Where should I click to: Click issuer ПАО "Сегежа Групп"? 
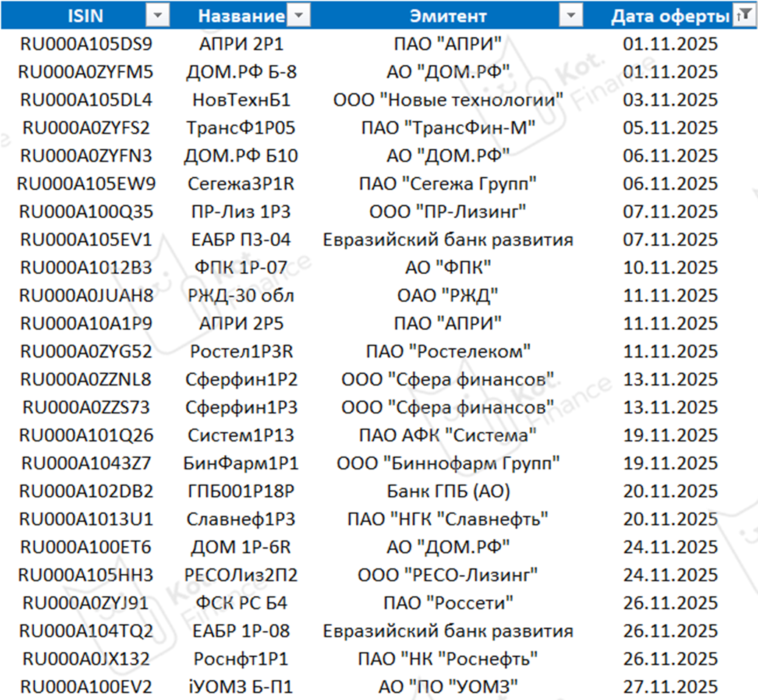[x=447, y=184]
